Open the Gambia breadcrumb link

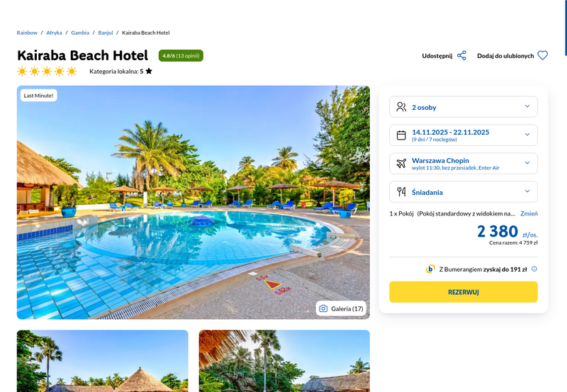pyautogui.click(x=80, y=33)
